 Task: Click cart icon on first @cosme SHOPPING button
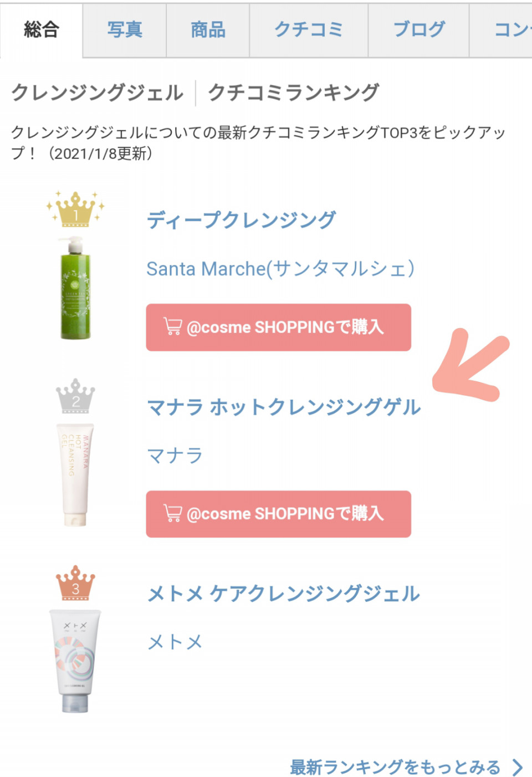pyautogui.click(x=172, y=326)
